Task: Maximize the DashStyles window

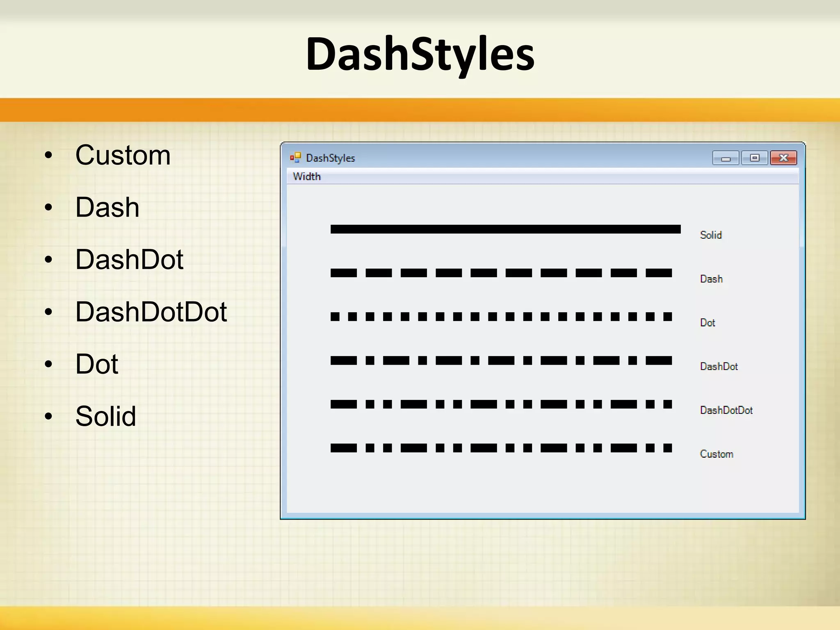Action: click(x=754, y=158)
